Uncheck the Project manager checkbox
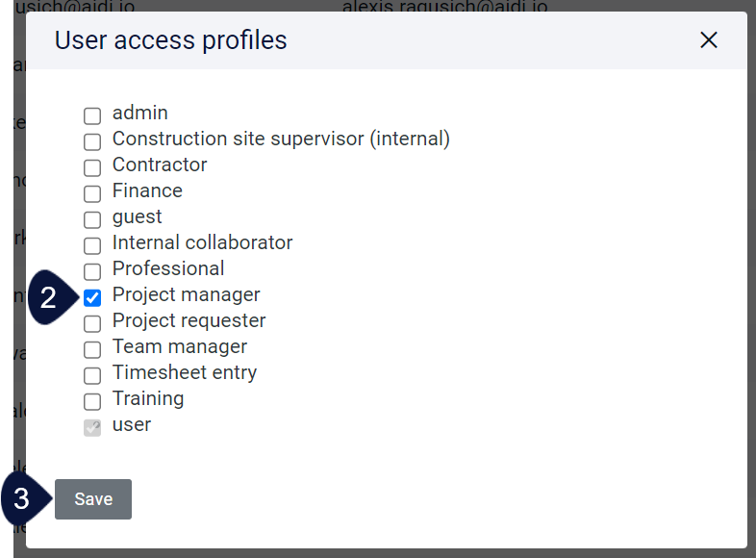The image size is (756, 558). pos(92,298)
